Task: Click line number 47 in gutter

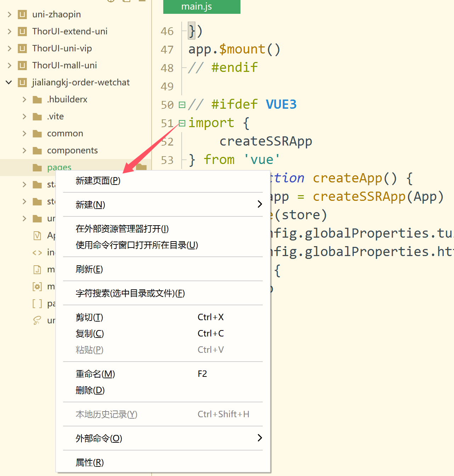Action: pos(167,50)
